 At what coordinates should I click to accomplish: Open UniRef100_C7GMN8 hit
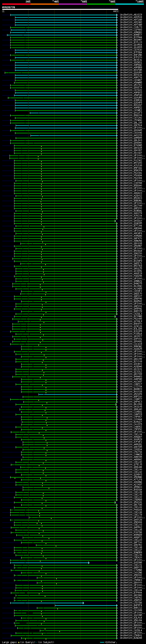click(x=131, y=570)
